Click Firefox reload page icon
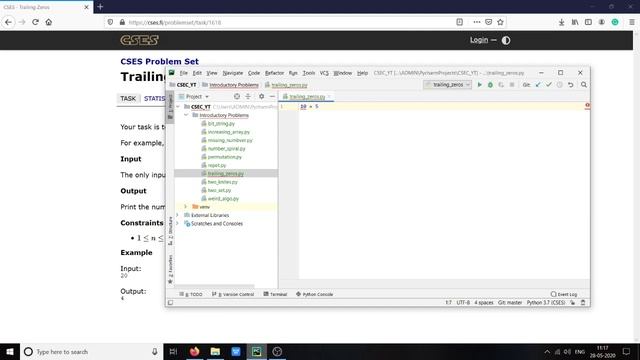The width and height of the screenshot is (640, 360). (36, 22)
